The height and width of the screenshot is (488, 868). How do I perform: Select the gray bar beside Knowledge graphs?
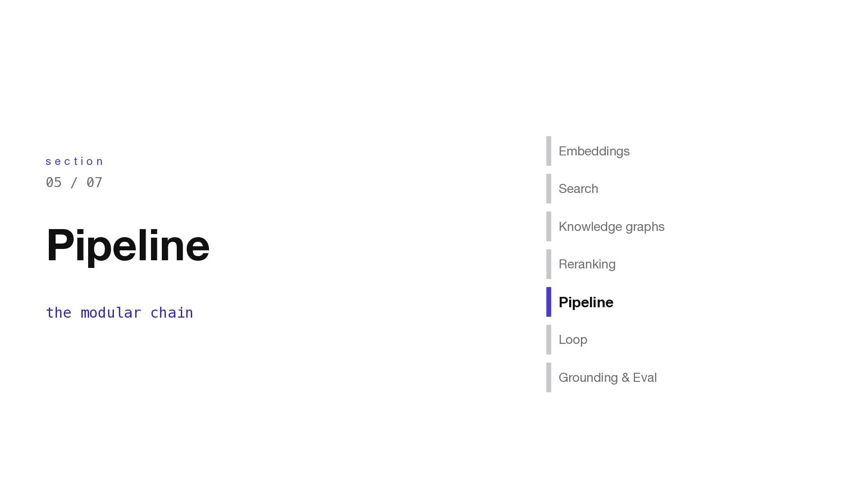549,227
